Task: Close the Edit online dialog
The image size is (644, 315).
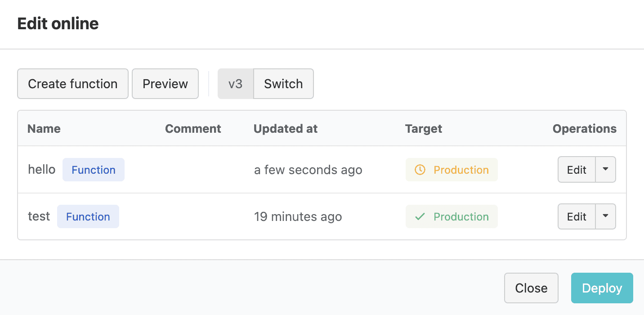Action: click(x=531, y=288)
